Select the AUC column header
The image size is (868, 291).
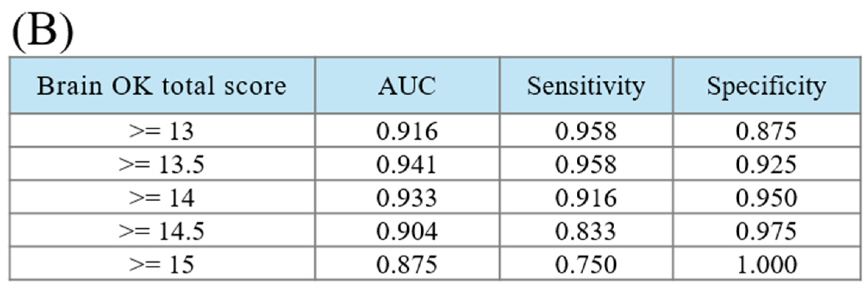407,86
